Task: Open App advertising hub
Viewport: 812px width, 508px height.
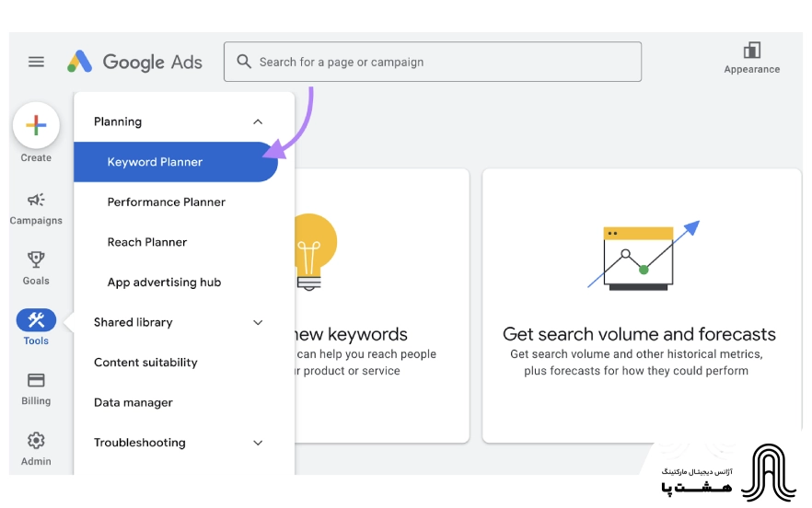Action: (164, 283)
